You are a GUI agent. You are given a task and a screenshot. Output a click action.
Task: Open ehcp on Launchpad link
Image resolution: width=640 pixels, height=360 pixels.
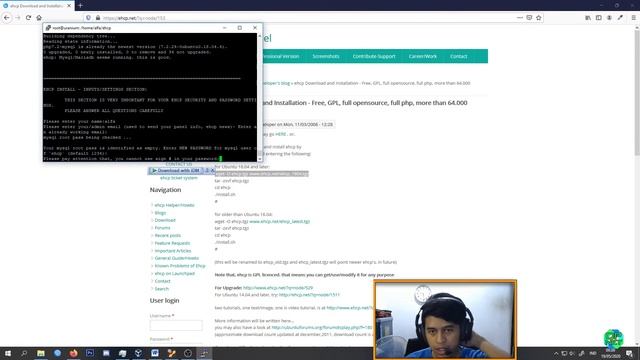(174, 273)
